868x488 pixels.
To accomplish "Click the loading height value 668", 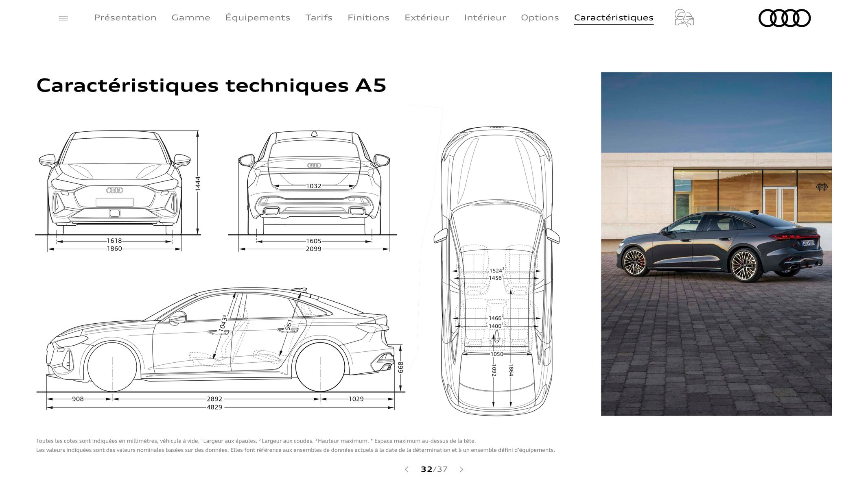I will tap(401, 367).
